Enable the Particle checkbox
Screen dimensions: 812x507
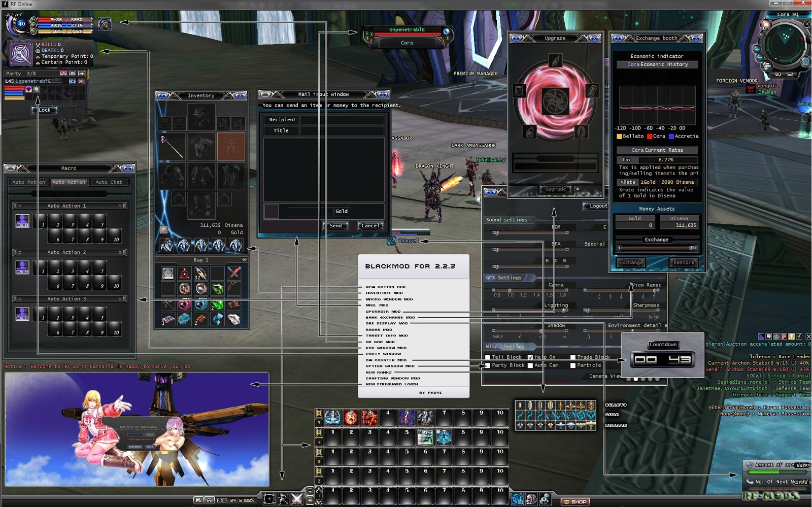click(573, 365)
